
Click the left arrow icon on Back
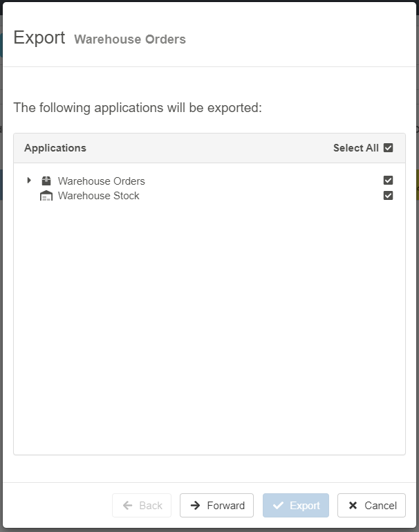click(127, 506)
